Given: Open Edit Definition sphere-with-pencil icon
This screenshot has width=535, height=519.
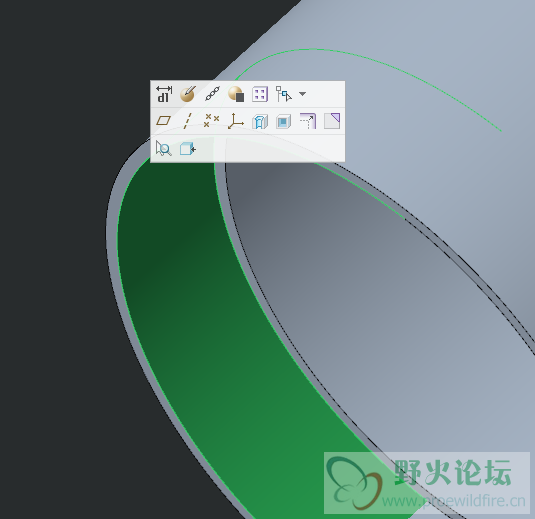Looking at the screenshot, I should 188,94.
